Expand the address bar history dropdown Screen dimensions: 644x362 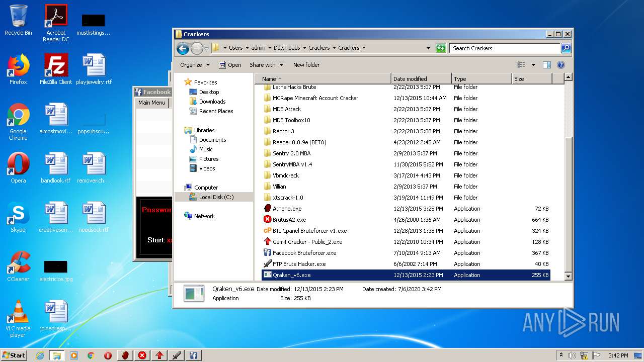point(428,48)
